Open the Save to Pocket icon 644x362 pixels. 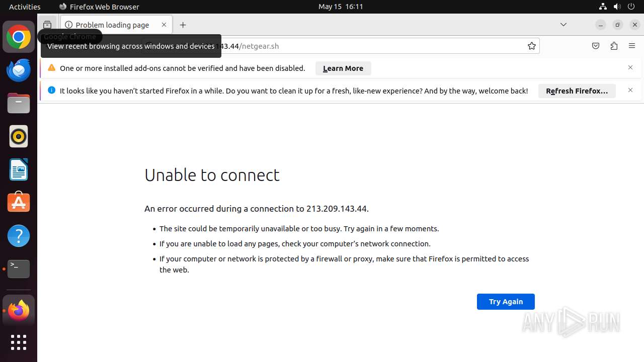(x=596, y=46)
